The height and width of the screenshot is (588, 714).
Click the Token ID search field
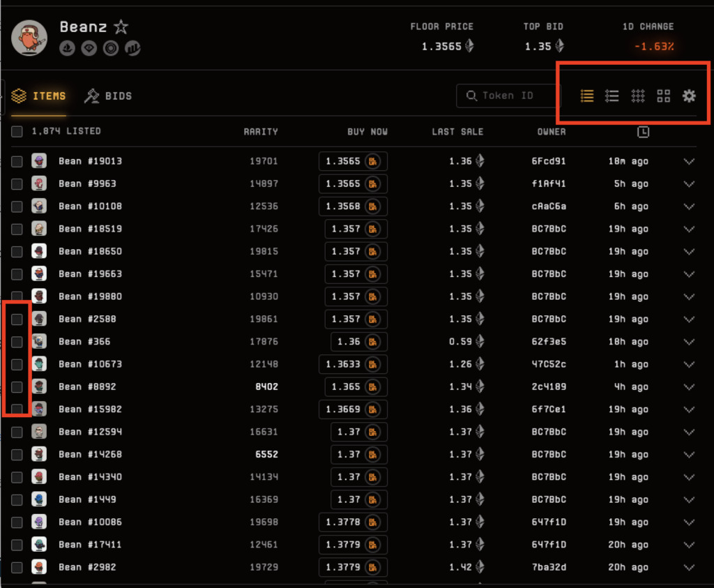(x=508, y=96)
